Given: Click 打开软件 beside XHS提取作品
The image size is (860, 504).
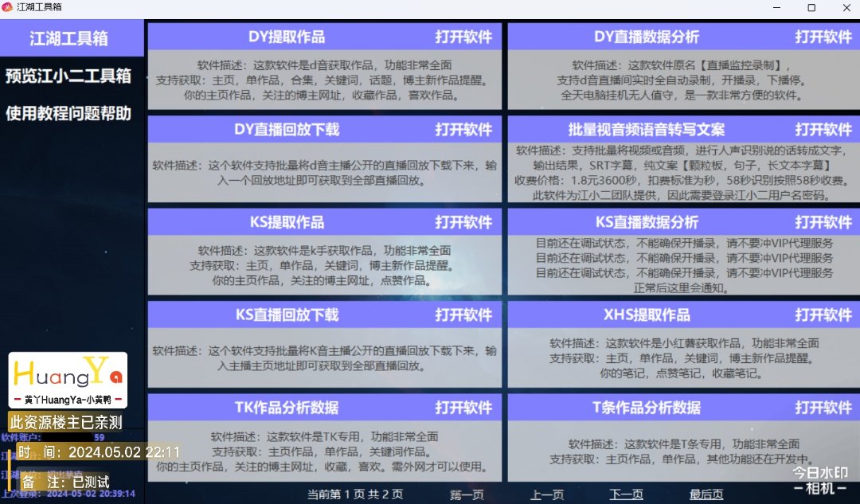Looking at the screenshot, I should click(823, 315).
